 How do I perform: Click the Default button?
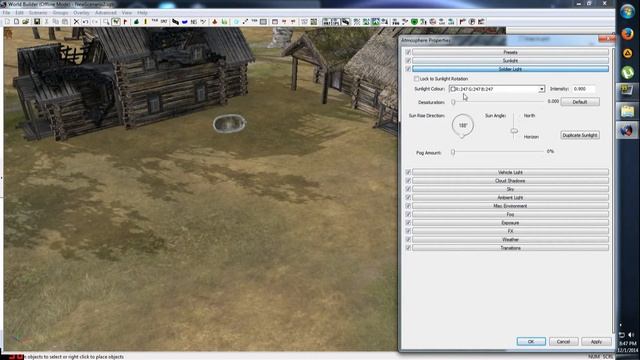point(580,102)
